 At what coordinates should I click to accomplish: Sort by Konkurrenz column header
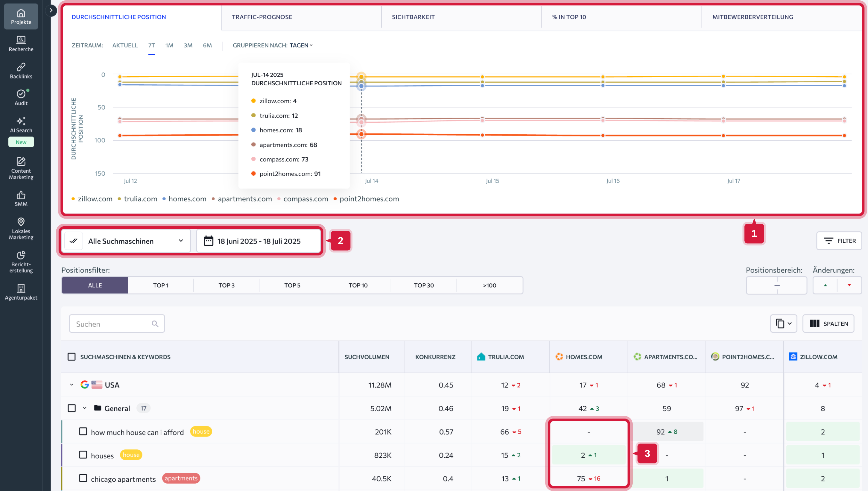click(x=435, y=356)
